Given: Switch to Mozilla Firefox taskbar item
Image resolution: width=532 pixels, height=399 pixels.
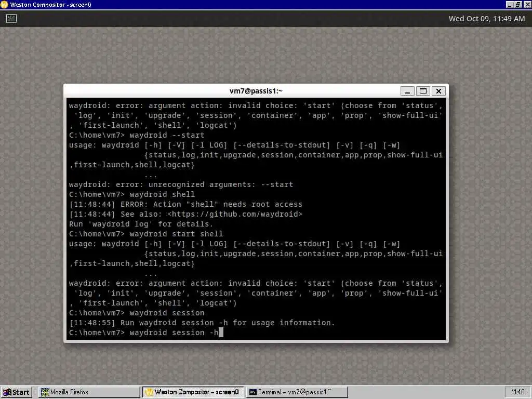Looking at the screenshot, I should coord(89,392).
